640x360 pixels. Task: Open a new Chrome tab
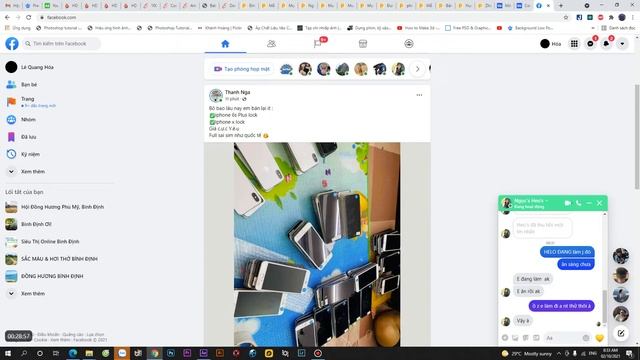[x=560, y=6]
